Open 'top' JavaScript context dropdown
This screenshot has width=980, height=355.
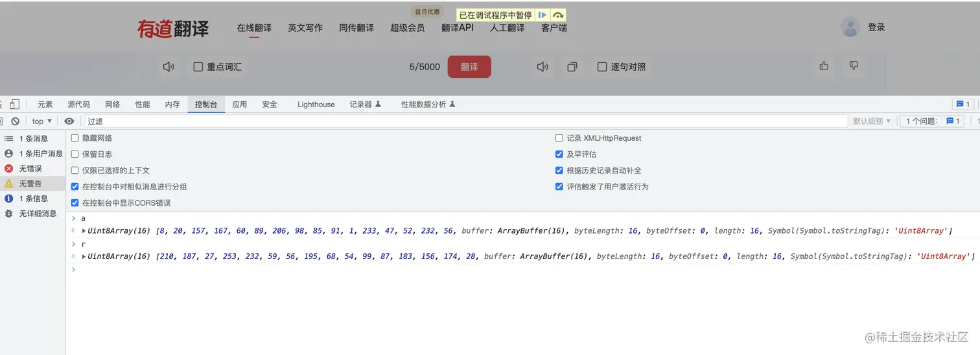[x=42, y=121]
